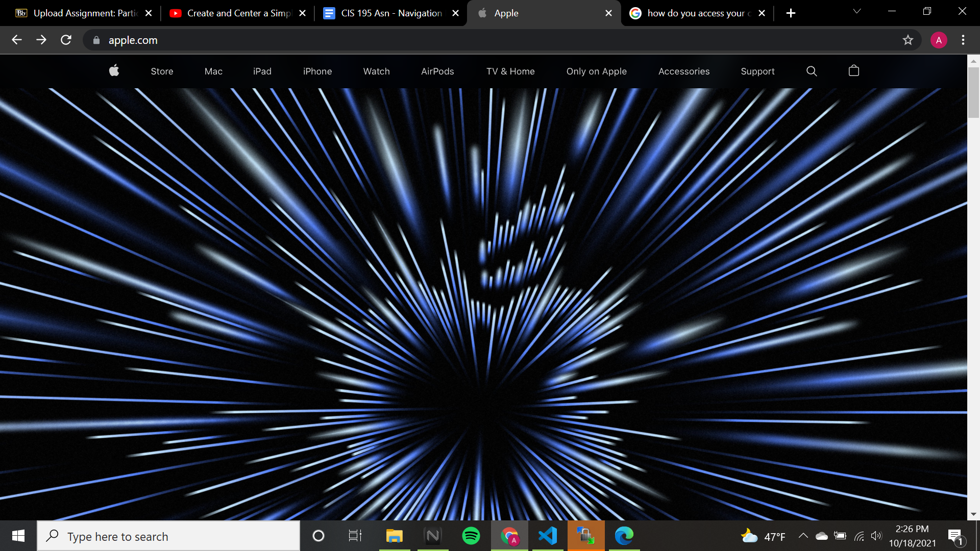Reload the current page
This screenshot has height=551, width=980.
point(66,40)
